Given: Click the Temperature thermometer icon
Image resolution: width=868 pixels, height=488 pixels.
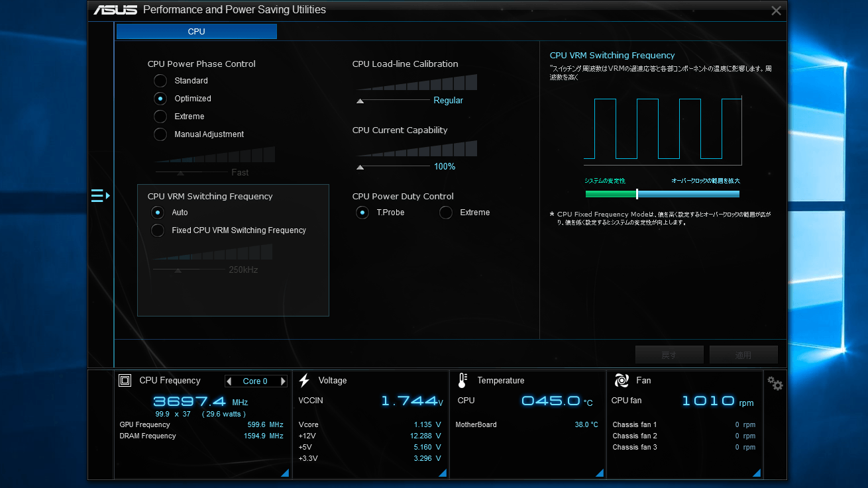Looking at the screenshot, I should (462, 380).
